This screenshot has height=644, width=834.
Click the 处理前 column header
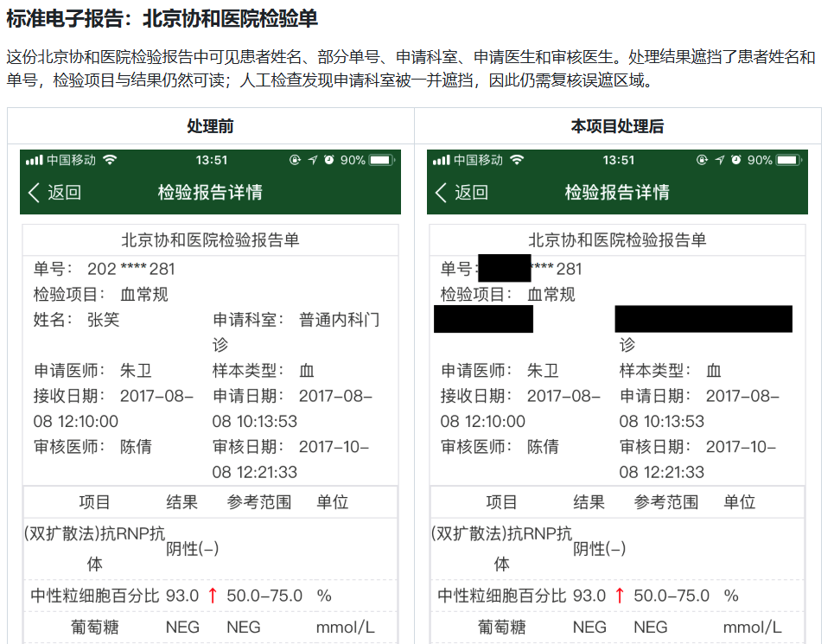(x=211, y=126)
